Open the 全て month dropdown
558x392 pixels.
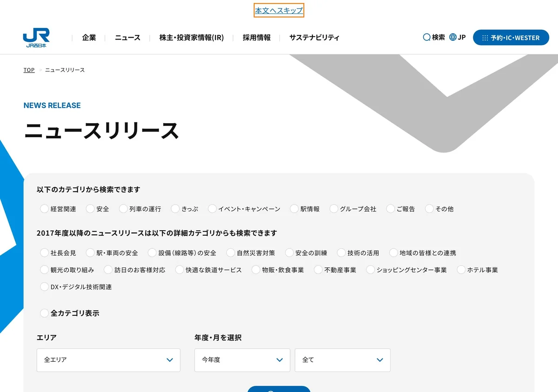[343, 360]
